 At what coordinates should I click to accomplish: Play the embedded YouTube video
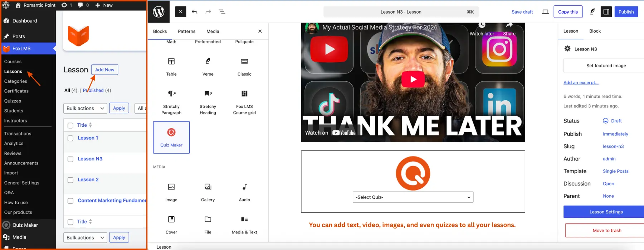click(413, 79)
